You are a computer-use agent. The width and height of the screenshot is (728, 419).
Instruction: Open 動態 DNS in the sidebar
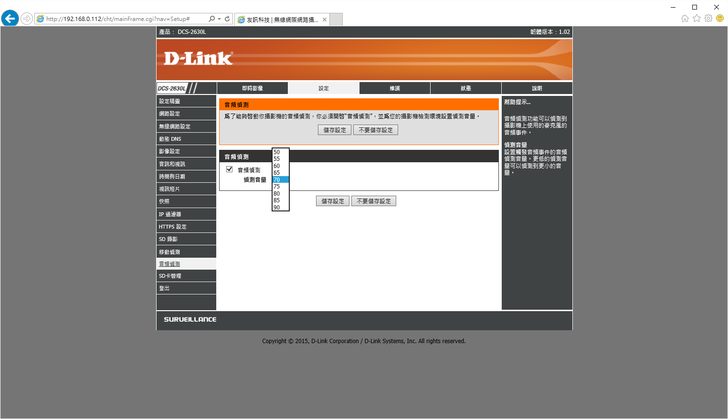pos(186,139)
